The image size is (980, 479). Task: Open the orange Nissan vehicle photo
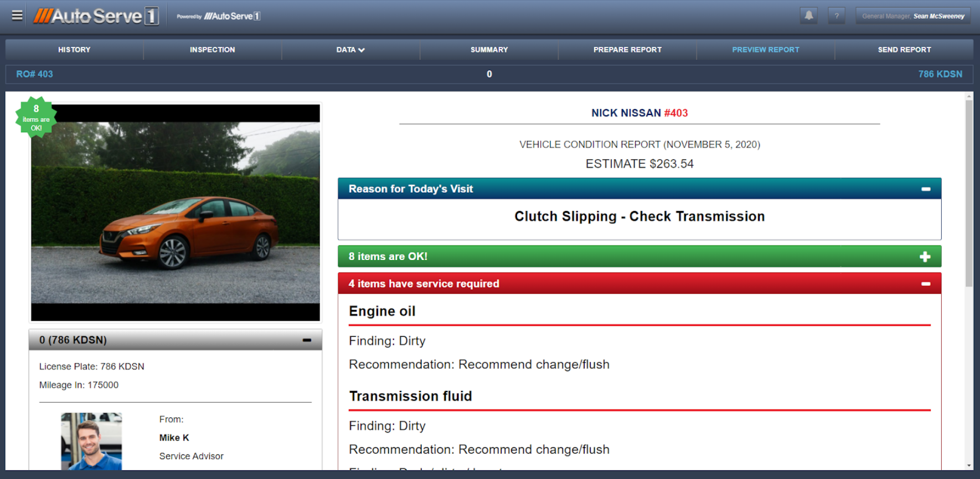[x=176, y=212]
